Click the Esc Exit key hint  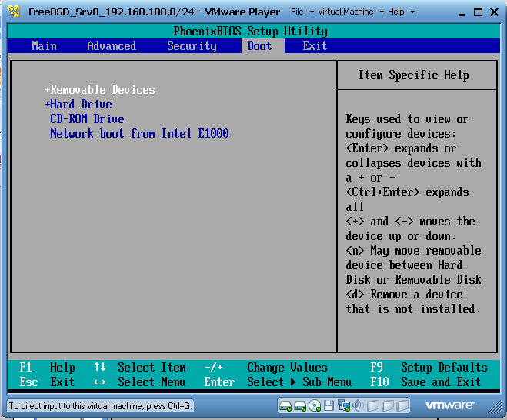tap(47, 382)
